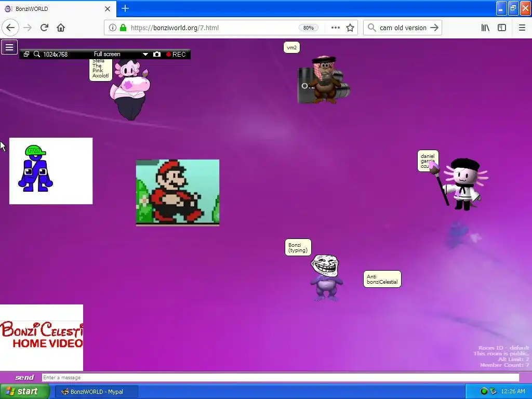Go back to the previous page
The width and height of the screenshot is (532, 399).
pyautogui.click(x=10, y=28)
